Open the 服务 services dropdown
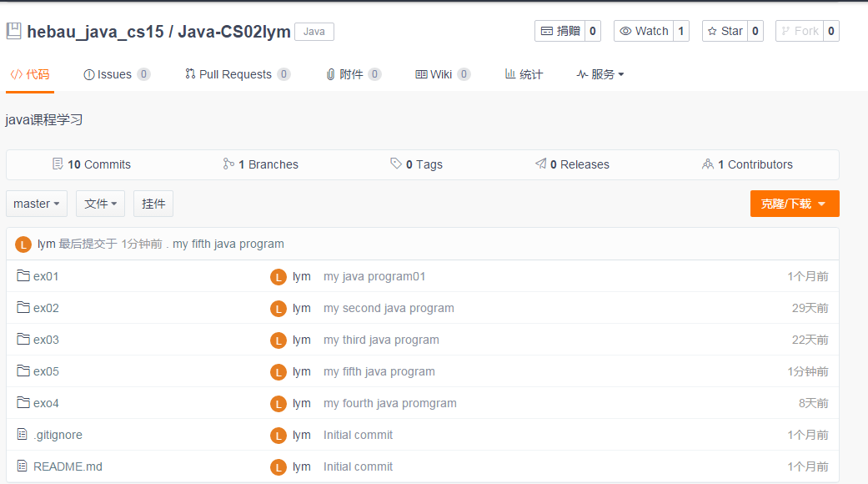This screenshot has height=484, width=868. pyautogui.click(x=600, y=74)
